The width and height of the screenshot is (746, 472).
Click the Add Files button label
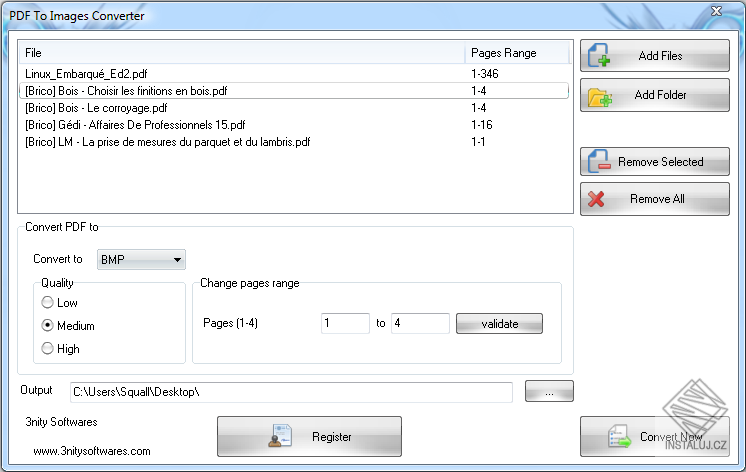click(x=660, y=56)
